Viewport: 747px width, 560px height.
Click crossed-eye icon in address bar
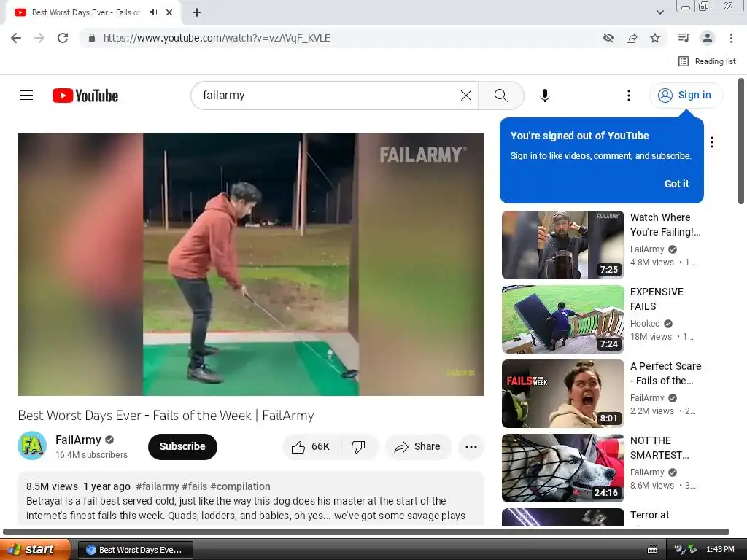coord(608,38)
